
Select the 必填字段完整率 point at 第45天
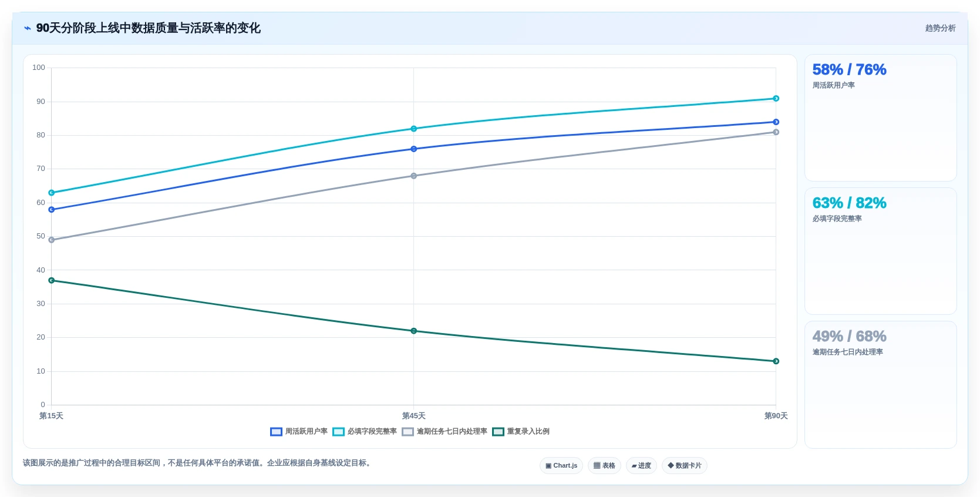[414, 129]
